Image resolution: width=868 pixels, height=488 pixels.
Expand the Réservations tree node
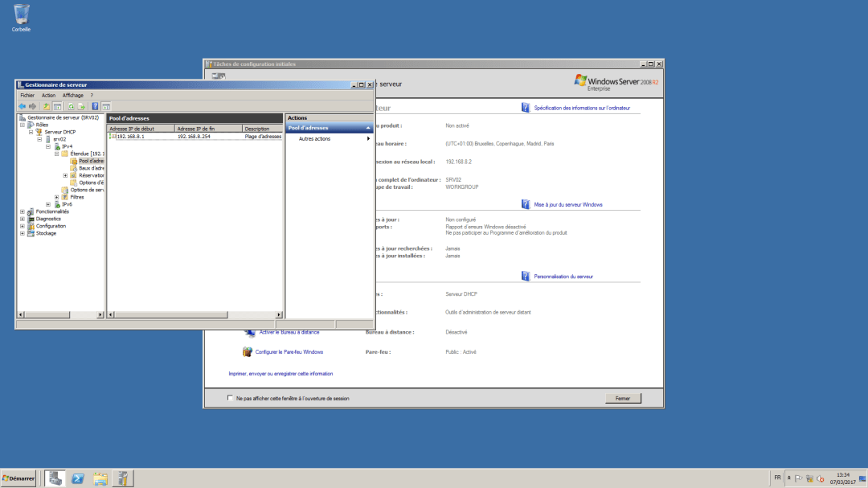pos(66,174)
